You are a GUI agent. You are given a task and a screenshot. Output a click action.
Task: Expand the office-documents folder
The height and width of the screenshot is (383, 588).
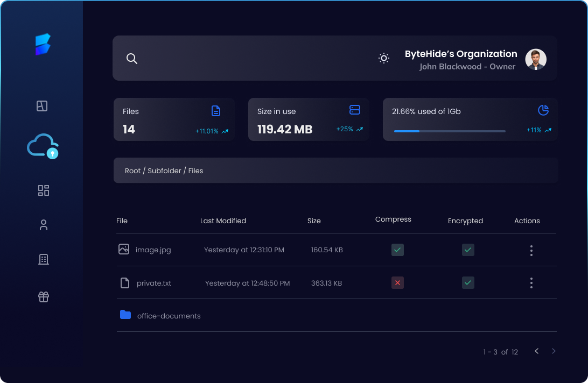pos(168,316)
